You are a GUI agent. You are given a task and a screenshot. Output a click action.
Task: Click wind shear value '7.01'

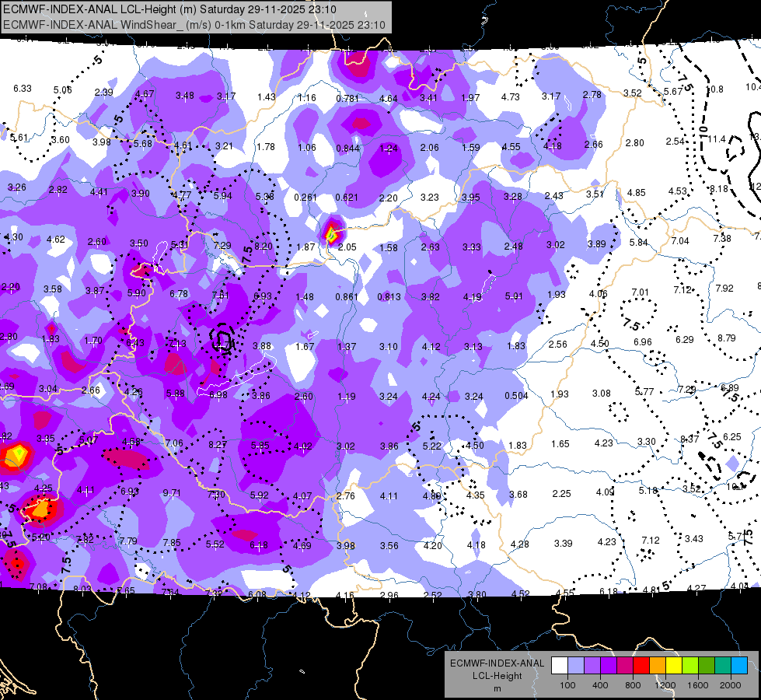(641, 292)
